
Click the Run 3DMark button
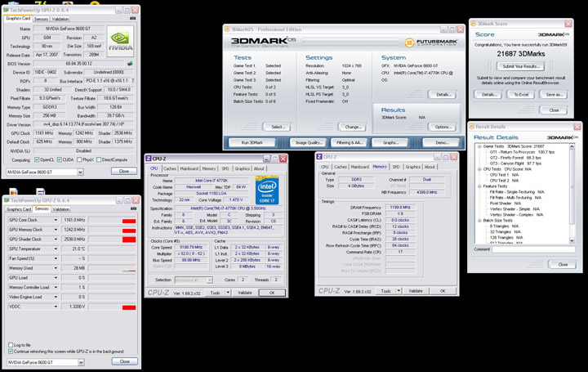point(252,142)
